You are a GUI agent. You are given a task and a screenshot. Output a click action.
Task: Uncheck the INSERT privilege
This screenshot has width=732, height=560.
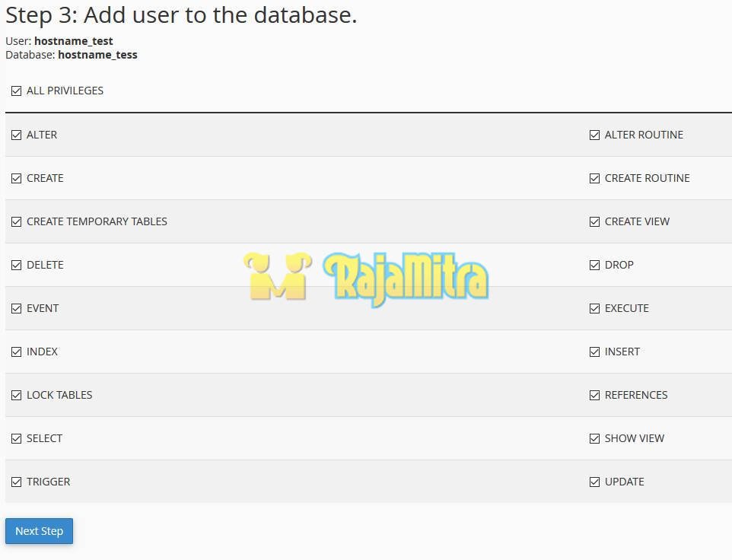[x=594, y=352]
